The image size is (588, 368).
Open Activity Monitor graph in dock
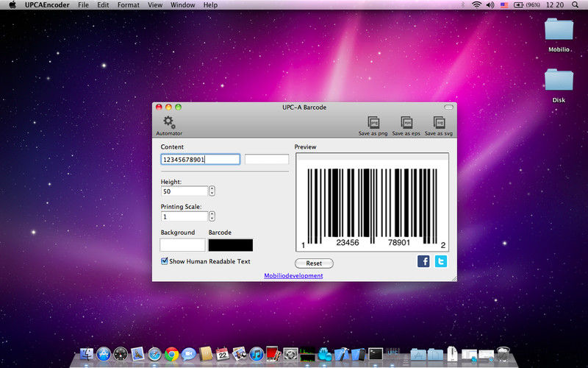pyautogui.click(x=307, y=354)
